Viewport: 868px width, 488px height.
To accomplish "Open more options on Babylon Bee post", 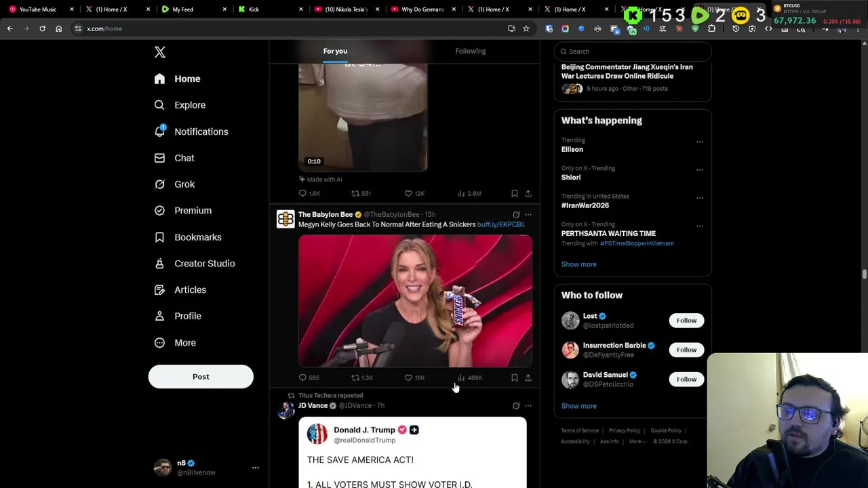I will pyautogui.click(x=528, y=215).
